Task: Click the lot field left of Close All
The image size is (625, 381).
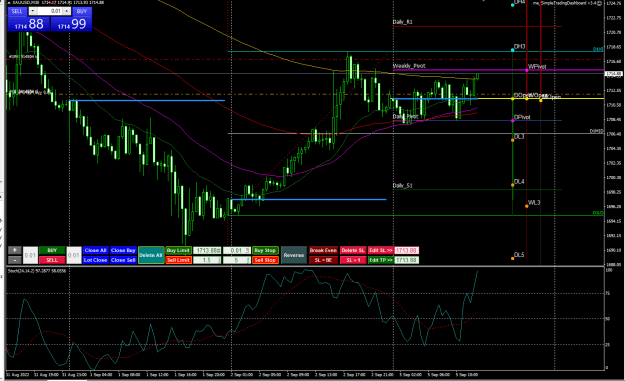Action: (x=74, y=255)
